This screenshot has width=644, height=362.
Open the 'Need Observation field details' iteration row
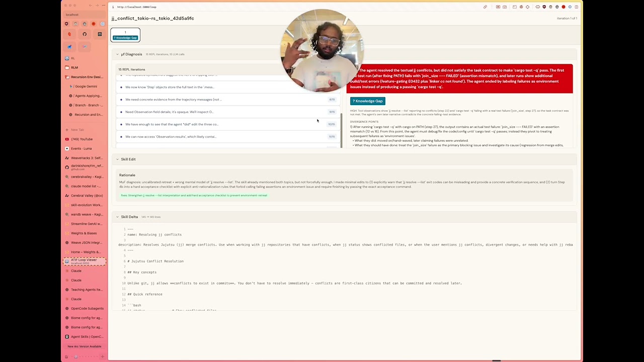pos(228,112)
